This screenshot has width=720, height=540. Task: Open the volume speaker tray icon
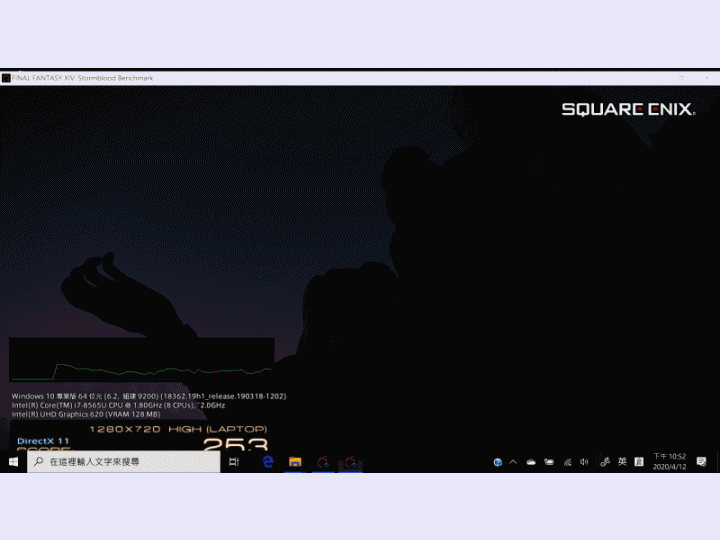(584, 462)
